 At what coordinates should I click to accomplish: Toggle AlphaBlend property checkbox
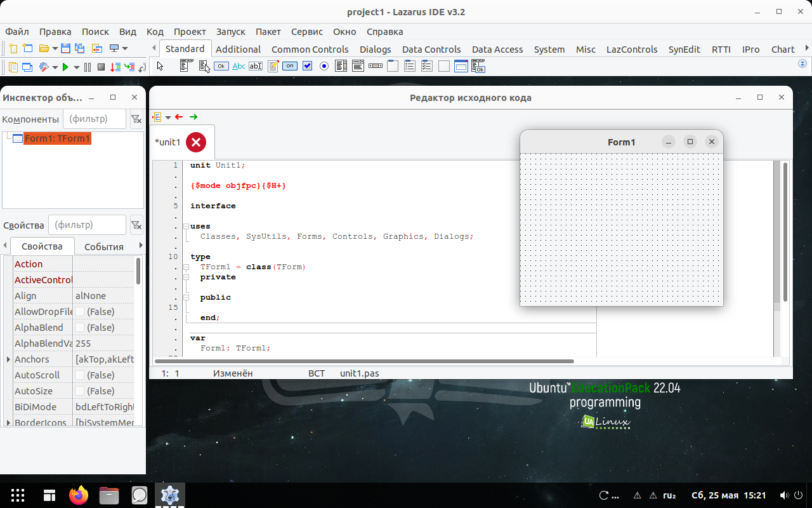click(80, 328)
